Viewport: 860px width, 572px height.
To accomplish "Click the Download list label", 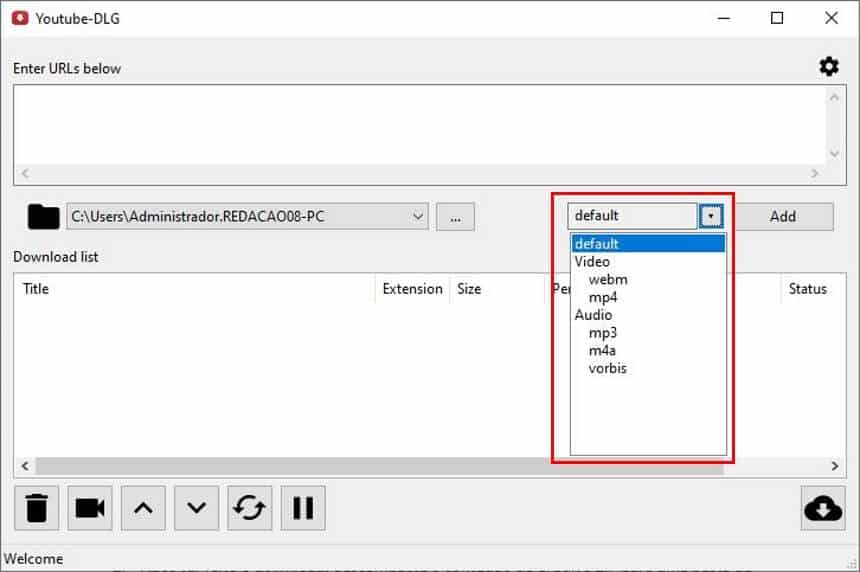I will [x=55, y=257].
